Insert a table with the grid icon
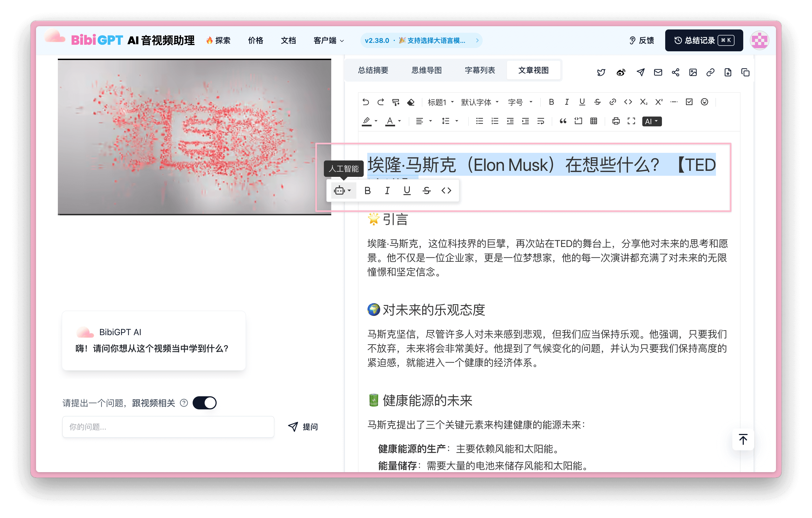 [x=593, y=121]
